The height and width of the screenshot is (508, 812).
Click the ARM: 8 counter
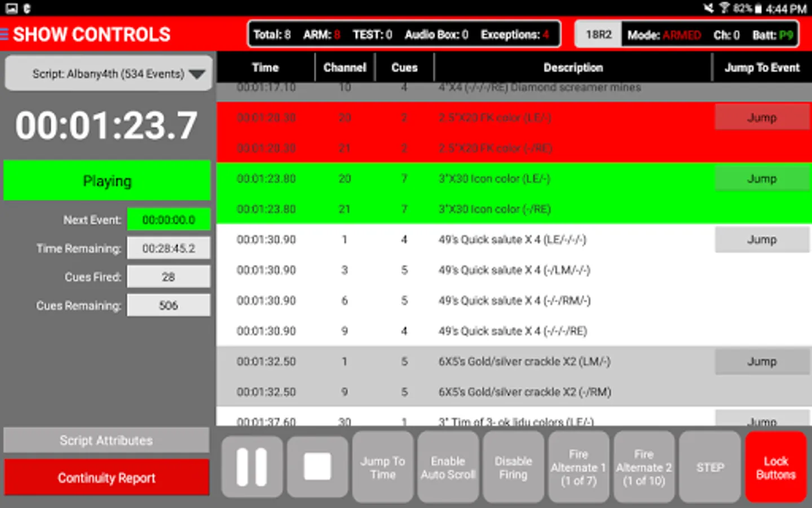coord(322,34)
